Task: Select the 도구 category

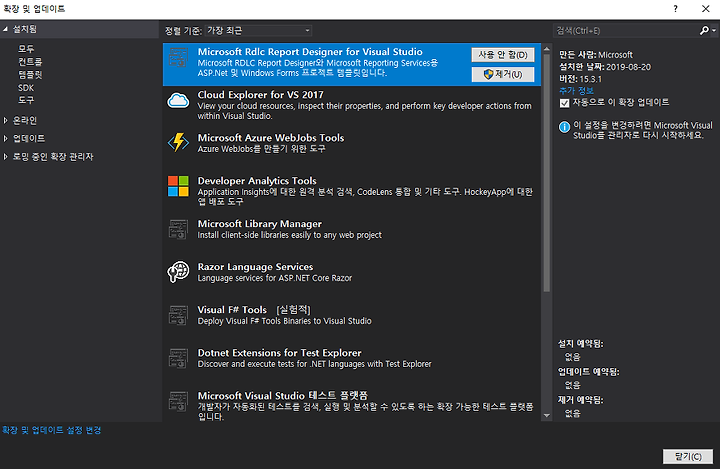Action: (x=26, y=100)
